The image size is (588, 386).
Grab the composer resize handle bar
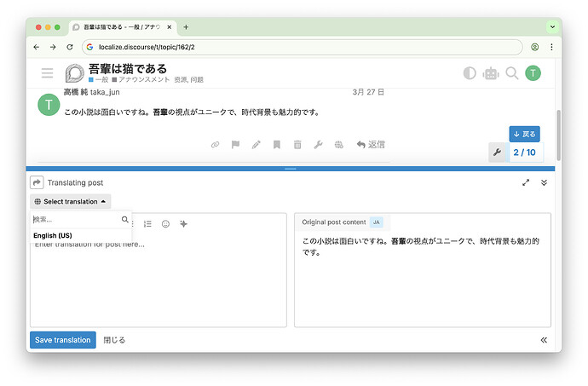[x=291, y=169]
